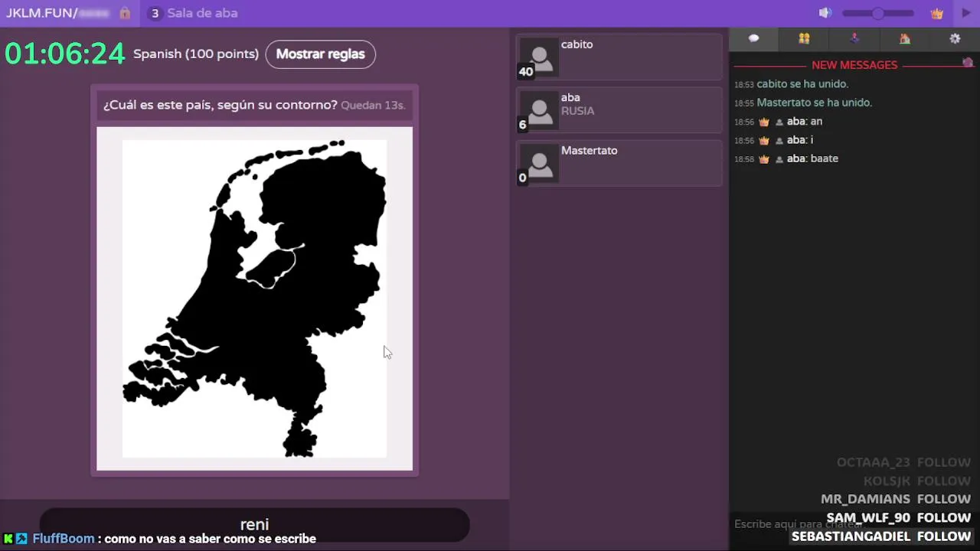Open the house room tab
This screenshot has height=551, width=980.
904,38
